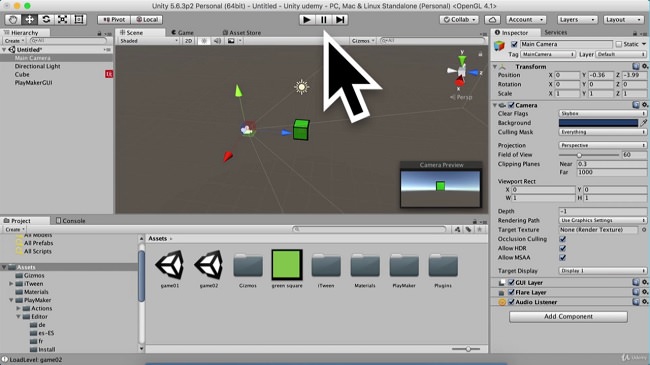650x365 pixels.
Task: Click the Background color swatch
Action: (x=598, y=123)
